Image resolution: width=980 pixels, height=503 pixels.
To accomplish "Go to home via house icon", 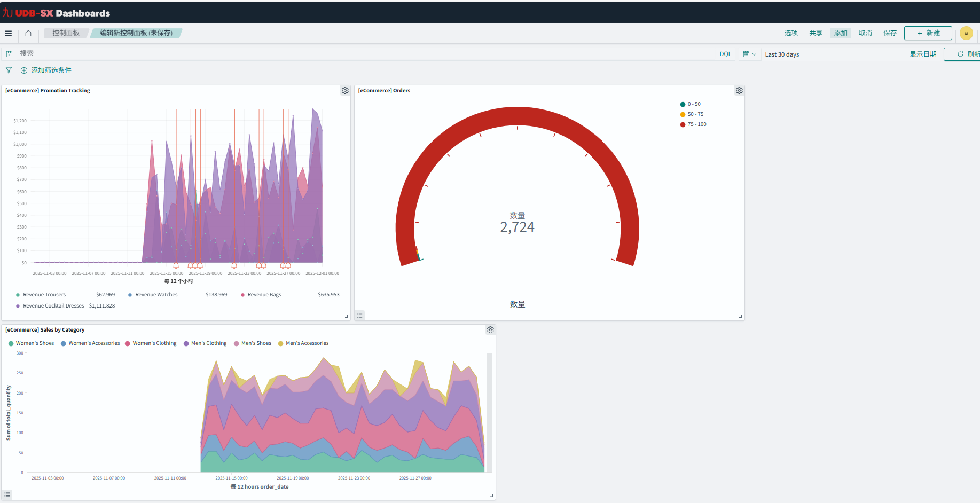I will tap(28, 33).
